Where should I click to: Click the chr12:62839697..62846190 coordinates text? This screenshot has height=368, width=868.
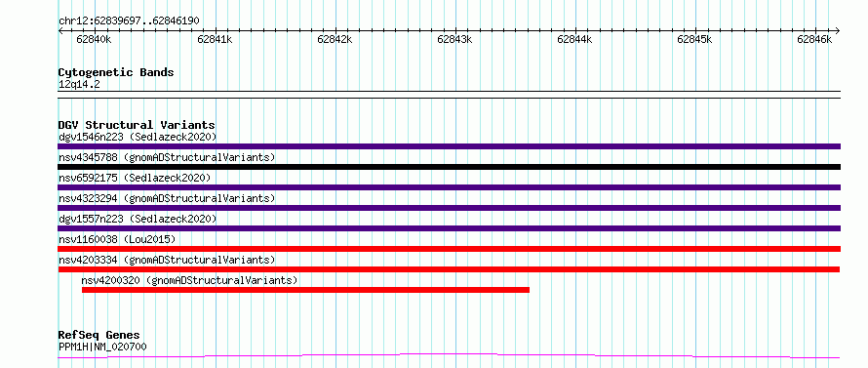click(129, 21)
